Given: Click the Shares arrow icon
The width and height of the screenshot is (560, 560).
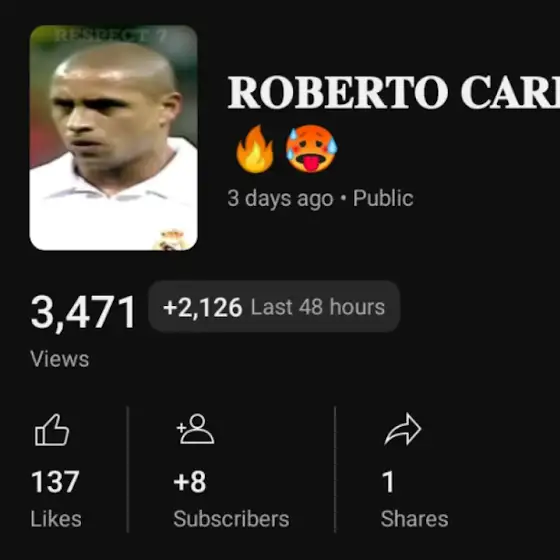Looking at the screenshot, I should click(403, 429).
